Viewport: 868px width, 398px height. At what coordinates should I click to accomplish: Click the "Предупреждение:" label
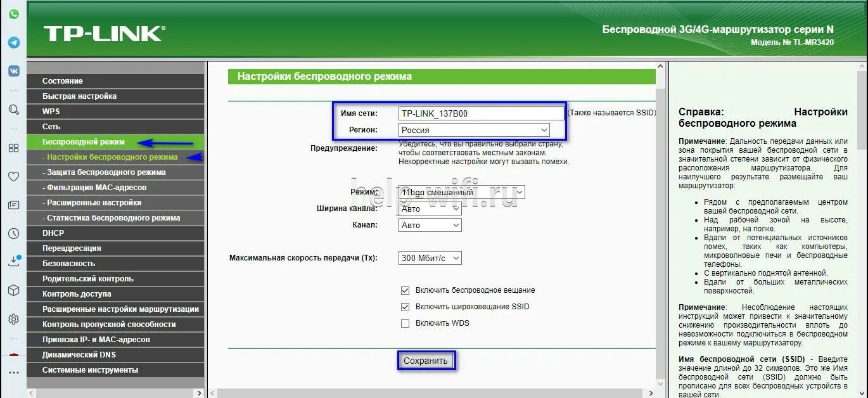[344, 148]
